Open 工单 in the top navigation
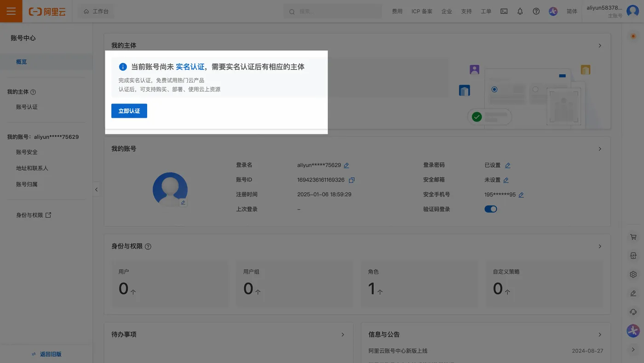This screenshot has height=363, width=644. tap(486, 12)
